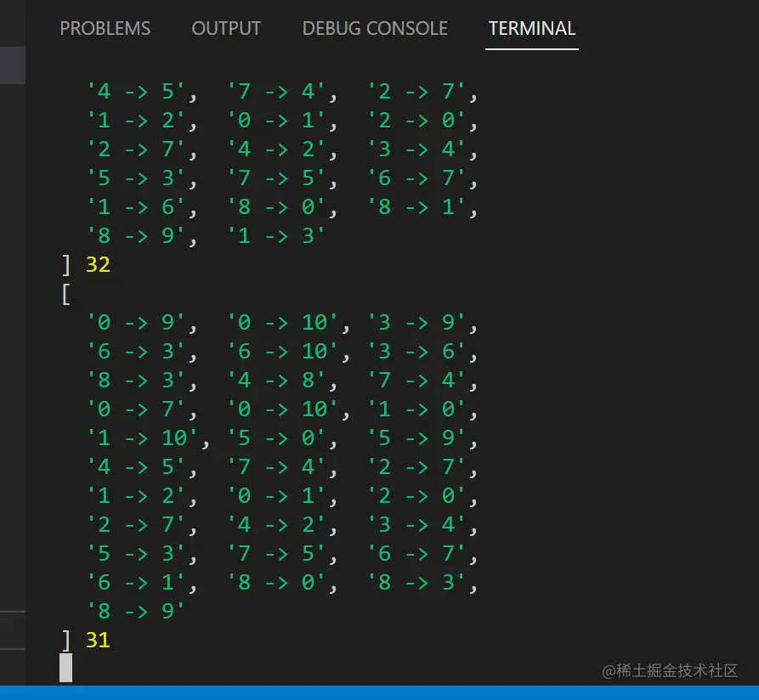Select the '1 -> 6' terminal entry
Viewport: 759px width, 700px height.
[x=136, y=207]
